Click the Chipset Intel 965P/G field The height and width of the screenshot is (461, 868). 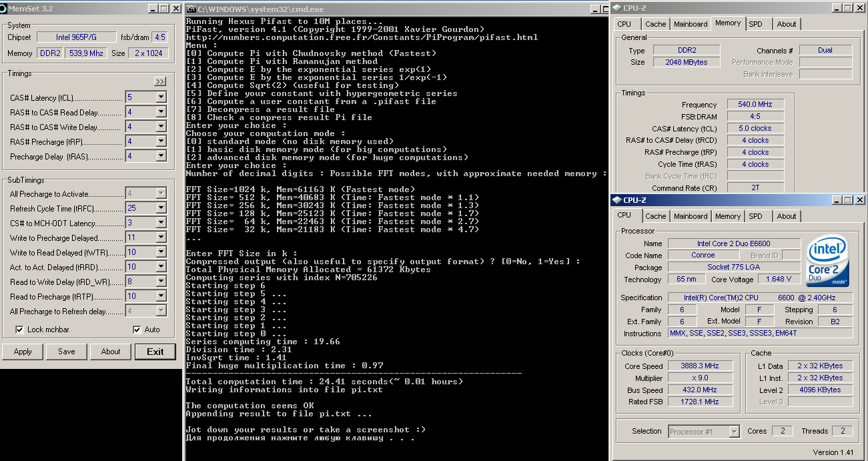coord(75,37)
